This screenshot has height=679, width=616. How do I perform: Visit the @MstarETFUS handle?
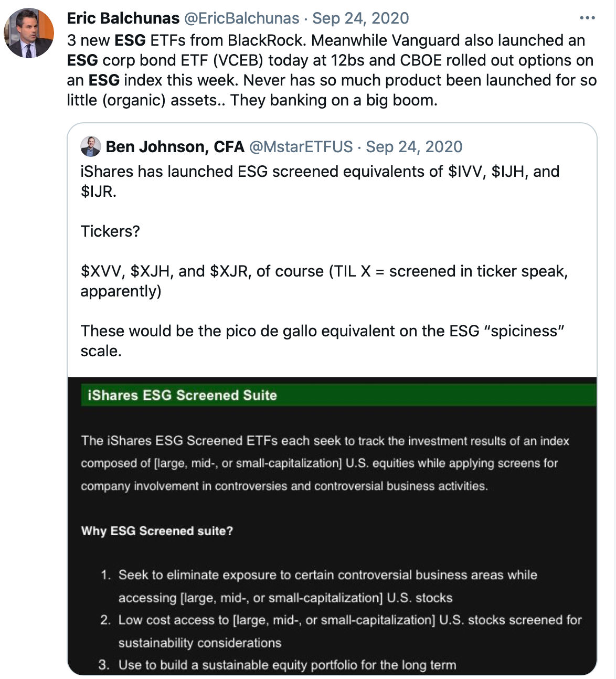[x=301, y=147]
